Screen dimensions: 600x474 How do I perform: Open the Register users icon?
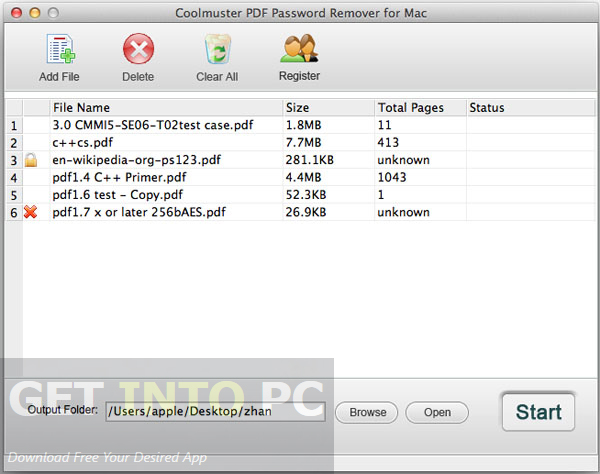[299, 48]
